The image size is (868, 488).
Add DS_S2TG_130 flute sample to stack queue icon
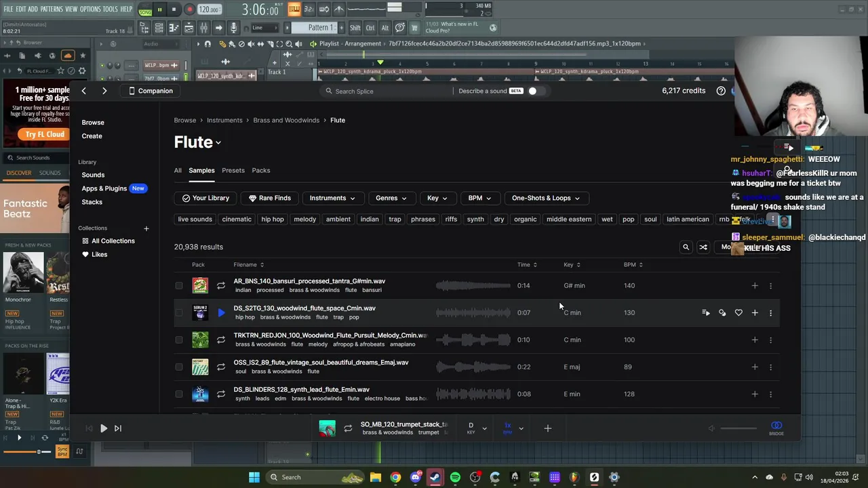tap(706, 312)
